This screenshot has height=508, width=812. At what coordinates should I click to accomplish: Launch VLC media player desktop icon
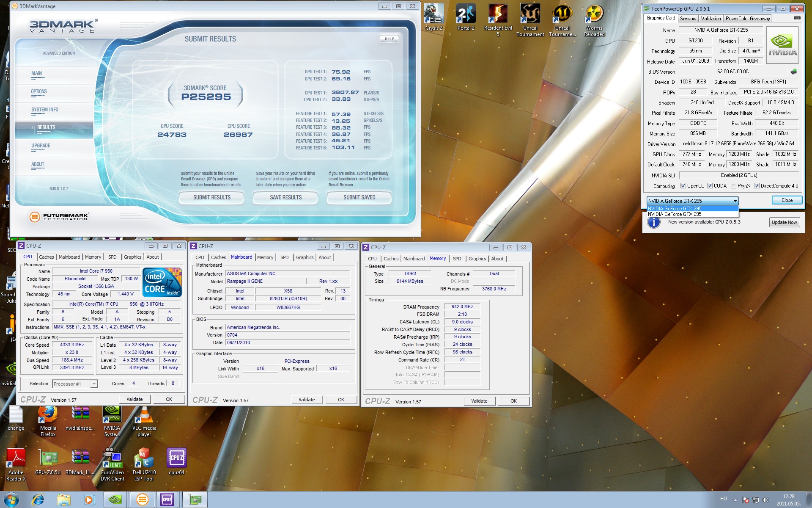tap(144, 421)
